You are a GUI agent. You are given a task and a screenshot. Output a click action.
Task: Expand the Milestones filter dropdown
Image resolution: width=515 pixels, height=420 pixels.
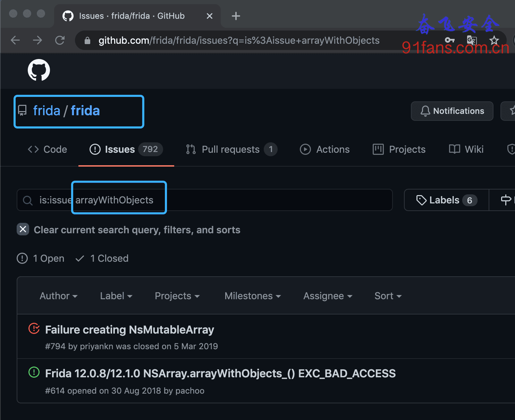253,296
